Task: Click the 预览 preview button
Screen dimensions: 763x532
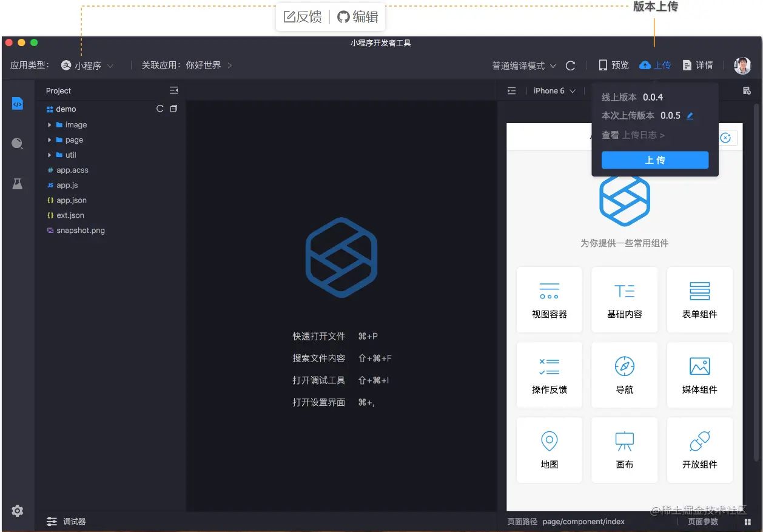Action: tap(614, 66)
